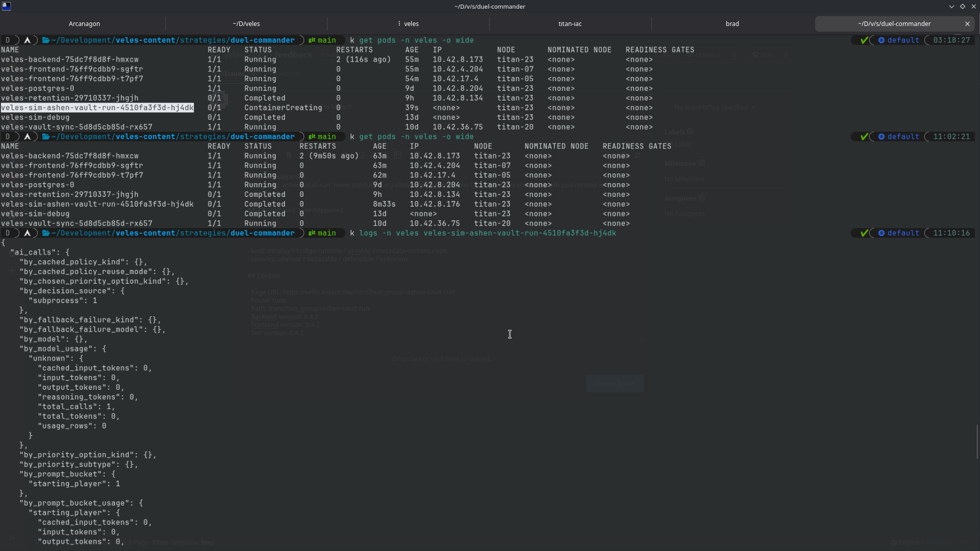Click the "by_fallback_failure_kind" line

pos(90,320)
